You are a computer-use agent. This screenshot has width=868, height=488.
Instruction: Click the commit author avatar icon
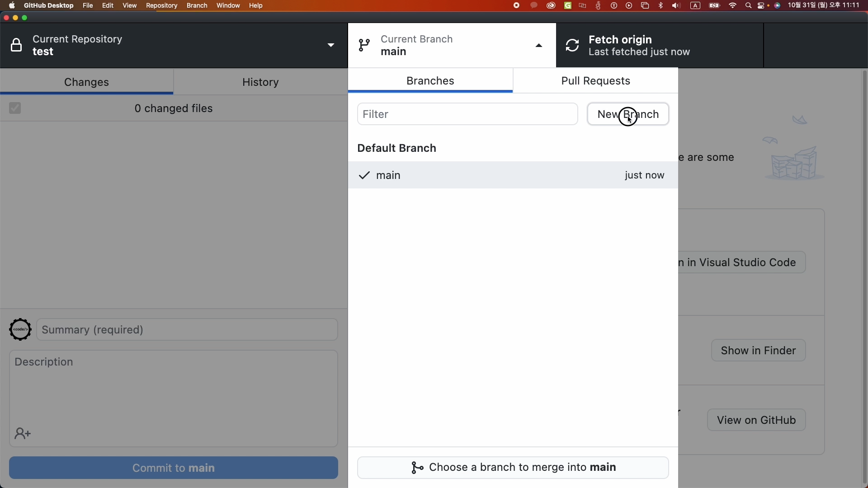point(20,329)
